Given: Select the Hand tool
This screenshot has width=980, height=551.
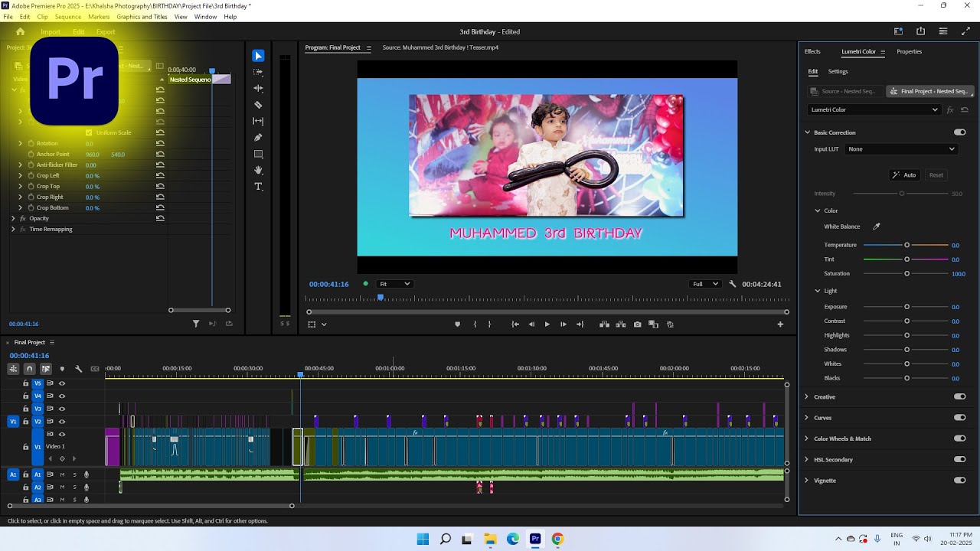Looking at the screenshot, I should [258, 171].
